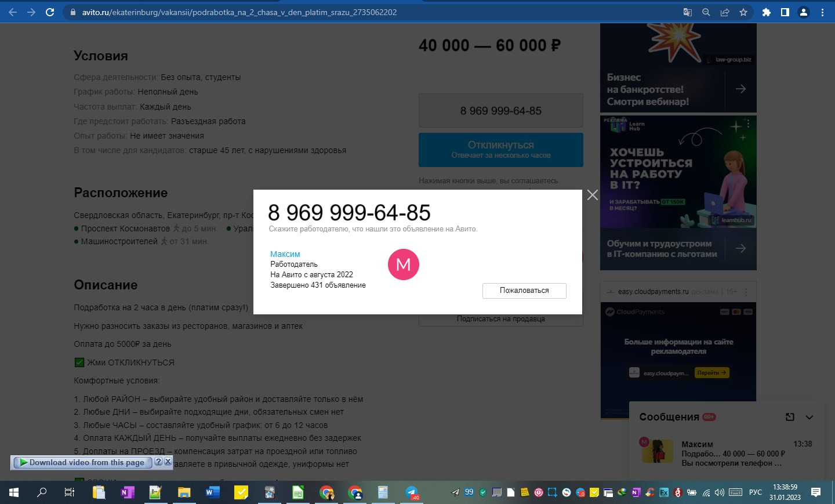Open File Explorer from taskbar
Viewport: 835px width, 504px height.
click(184, 492)
